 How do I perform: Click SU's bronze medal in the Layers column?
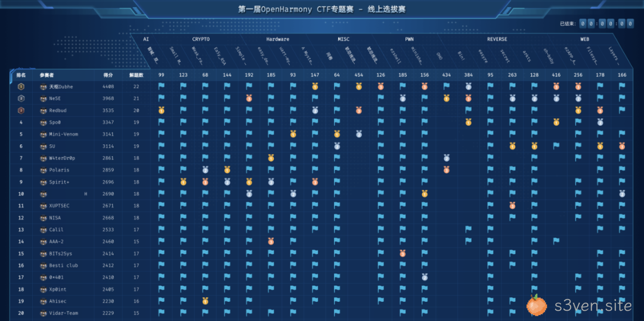622,146
